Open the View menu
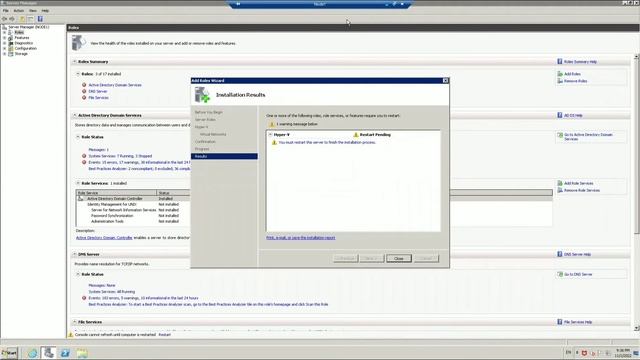Screen dimensions: 640x360 click(x=33, y=11)
